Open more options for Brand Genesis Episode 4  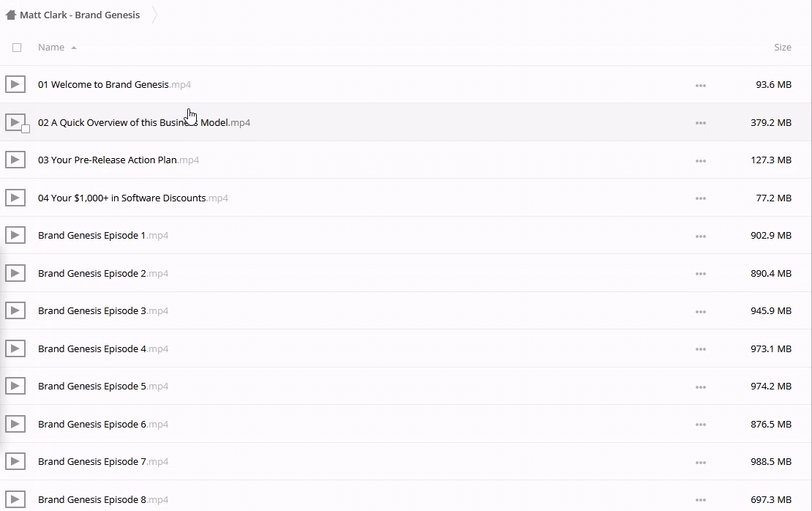pos(700,349)
